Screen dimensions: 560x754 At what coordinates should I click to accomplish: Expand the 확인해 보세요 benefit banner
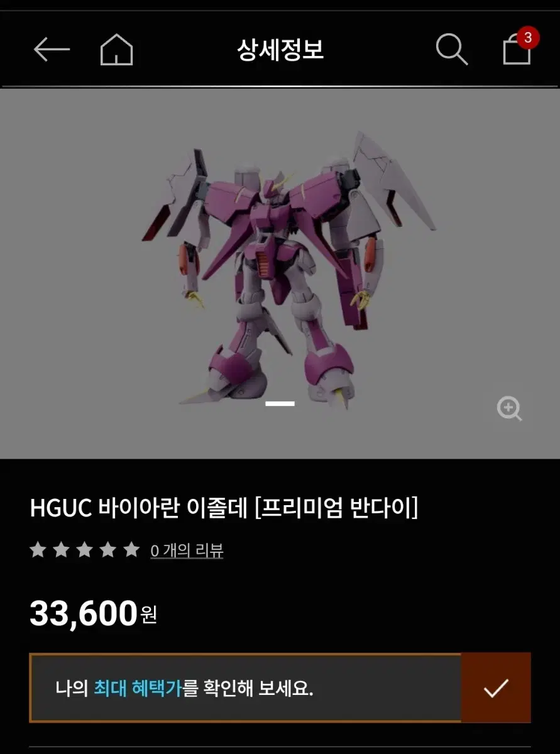(x=246, y=688)
